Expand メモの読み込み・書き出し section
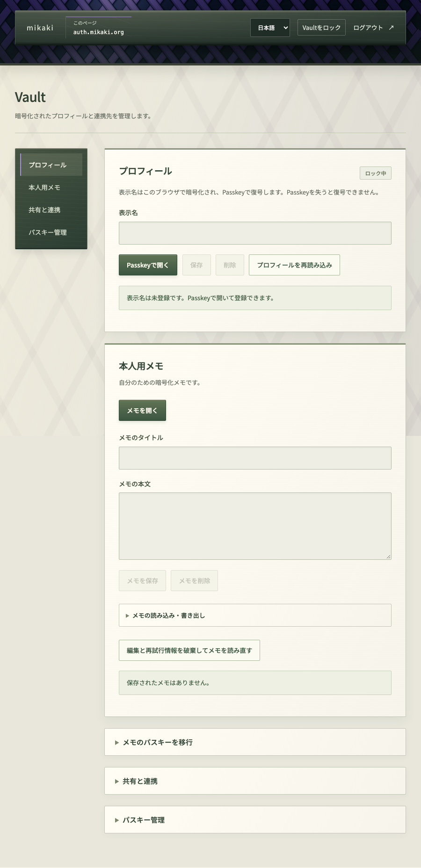Image resolution: width=421 pixels, height=868 pixels. pos(255,615)
